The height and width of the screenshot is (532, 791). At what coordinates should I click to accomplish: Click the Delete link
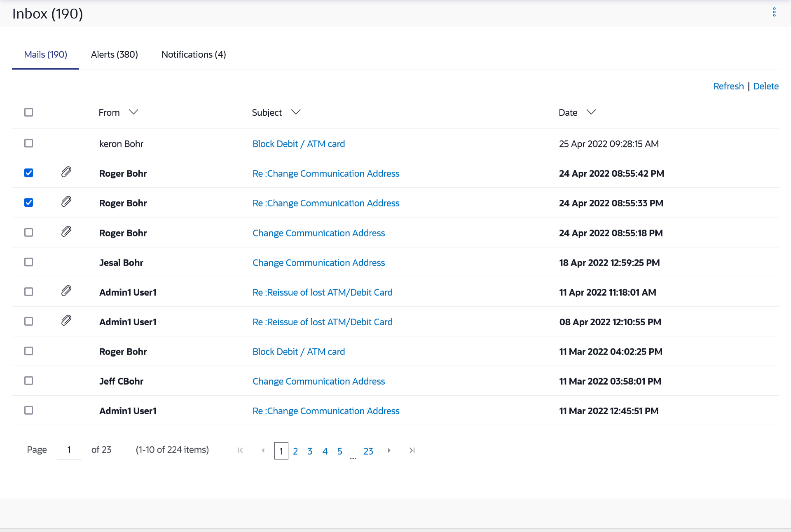(x=765, y=86)
